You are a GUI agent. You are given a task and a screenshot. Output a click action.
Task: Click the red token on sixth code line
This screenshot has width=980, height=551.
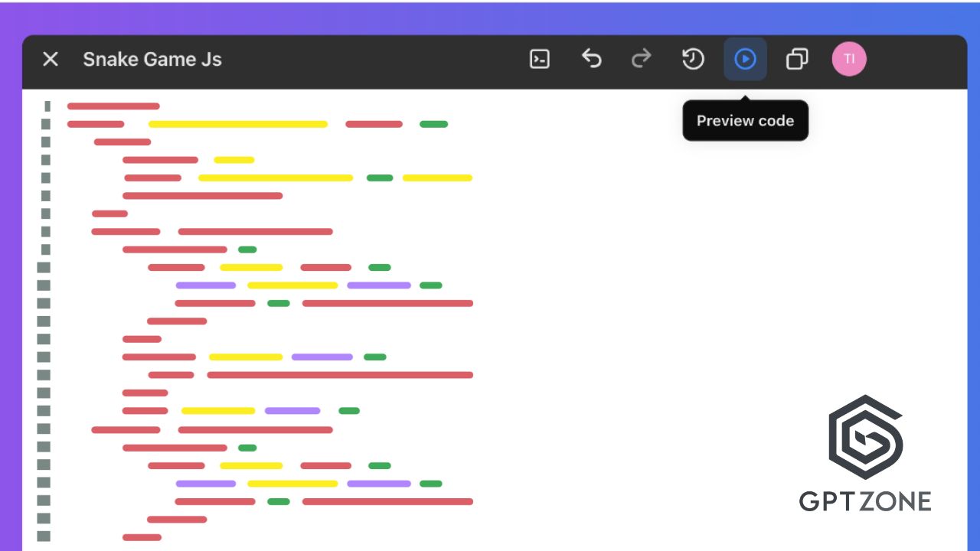click(x=202, y=196)
